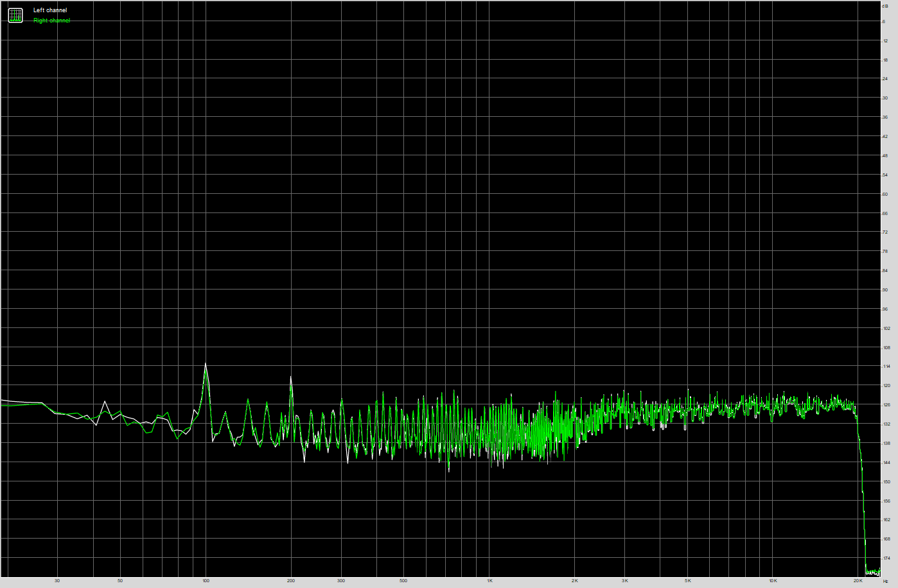The height and width of the screenshot is (588, 898).
Task: Click the 5K frequency axis label
Action: point(687,581)
